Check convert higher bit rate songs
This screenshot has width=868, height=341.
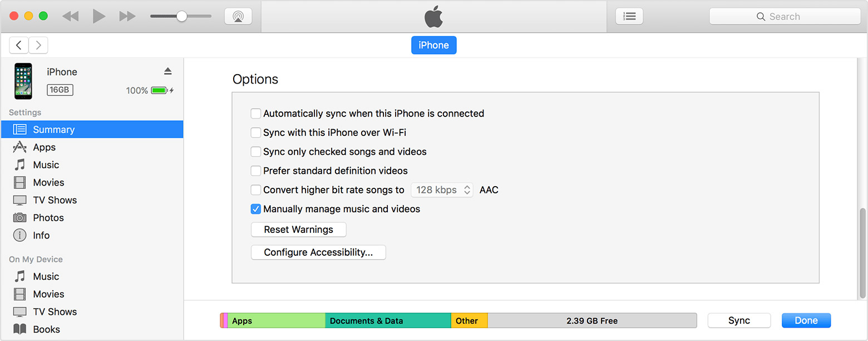pos(256,190)
